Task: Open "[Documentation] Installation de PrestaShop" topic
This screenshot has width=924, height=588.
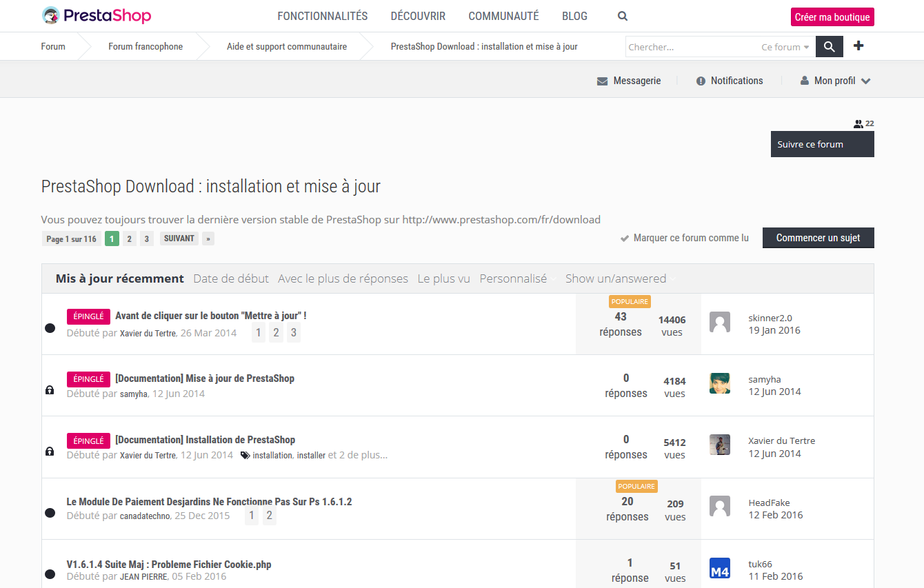Action: (x=205, y=440)
